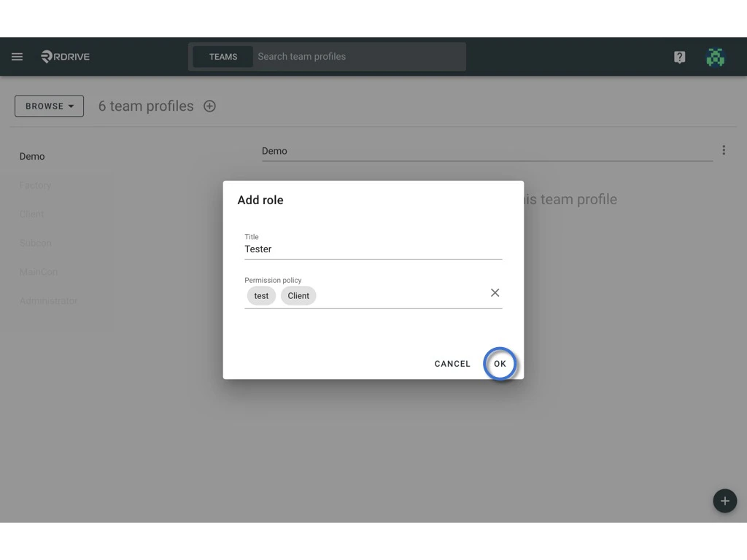747x560 pixels.
Task: Click the RDRIVE logo
Action: click(x=64, y=56)
